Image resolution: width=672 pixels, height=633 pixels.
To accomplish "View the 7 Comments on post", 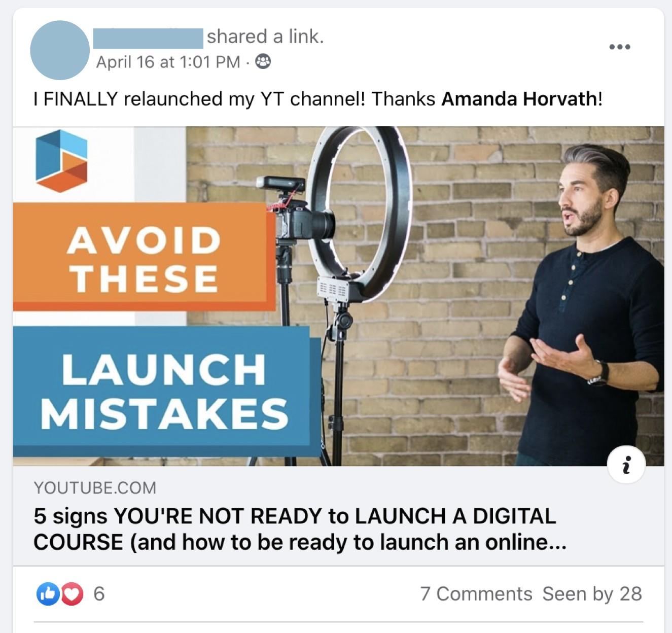I will 476,594.
